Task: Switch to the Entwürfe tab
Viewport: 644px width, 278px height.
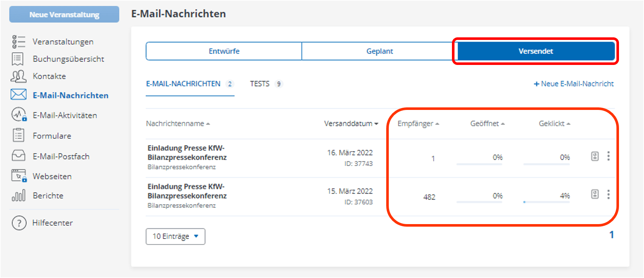Action: coord(224,51)
